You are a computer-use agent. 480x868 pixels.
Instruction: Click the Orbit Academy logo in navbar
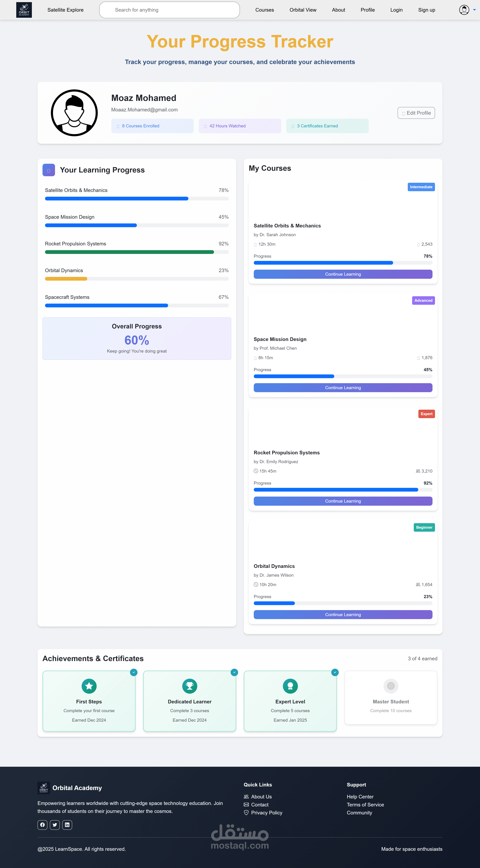(x=24, y=10)
